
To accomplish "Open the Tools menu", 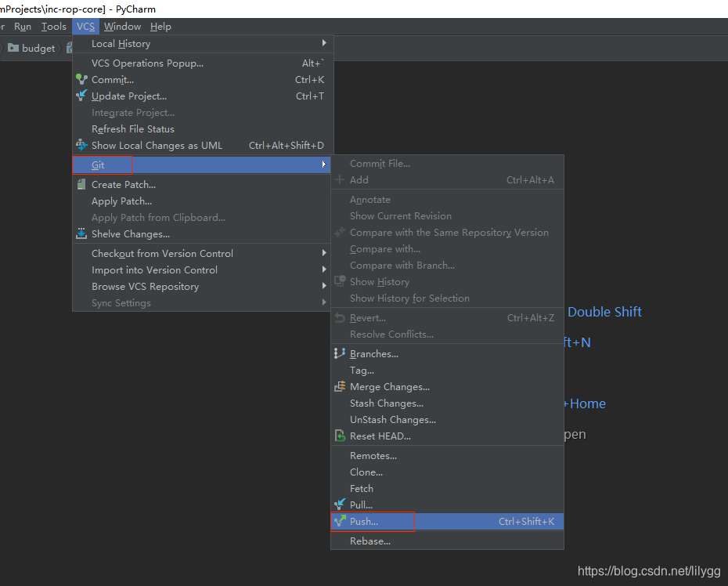I will coord(54,27).
